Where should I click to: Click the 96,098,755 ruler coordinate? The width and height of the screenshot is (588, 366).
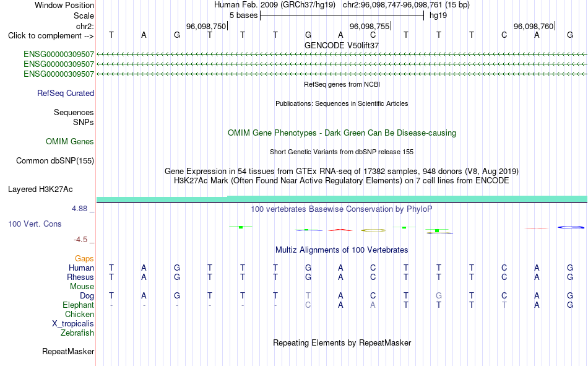point(370,26)
